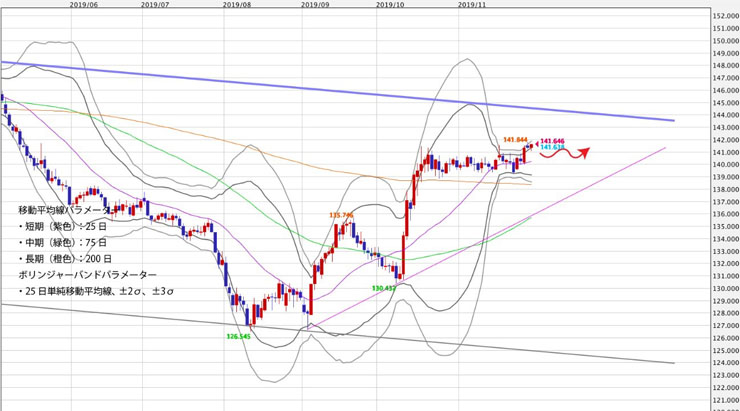
Task: Click the 長期（橙色）：200 日 legend line
Action: click(65, 259)
